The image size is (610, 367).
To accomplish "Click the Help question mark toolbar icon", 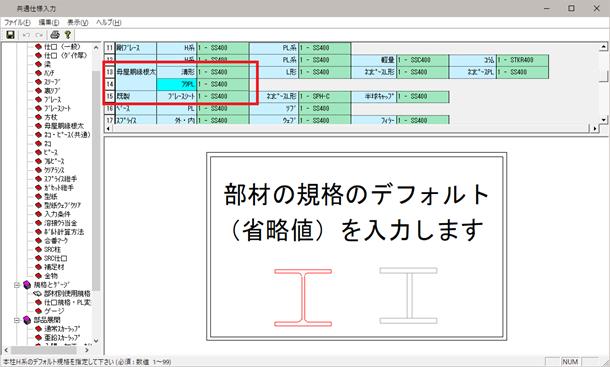I will click(x=68, y=35).
